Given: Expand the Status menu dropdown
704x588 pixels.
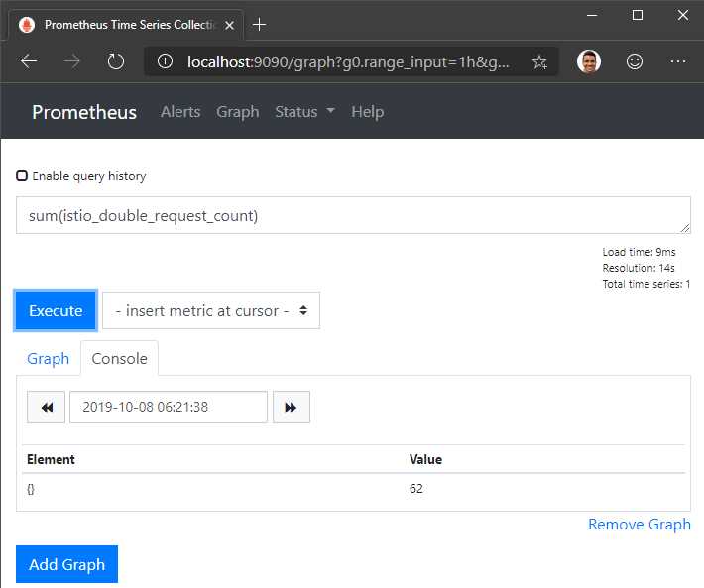Looking at the screenshot, I should (x=304, y=112).
